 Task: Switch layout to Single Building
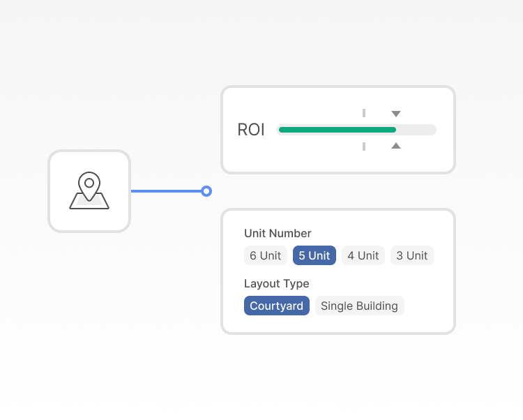360,306
